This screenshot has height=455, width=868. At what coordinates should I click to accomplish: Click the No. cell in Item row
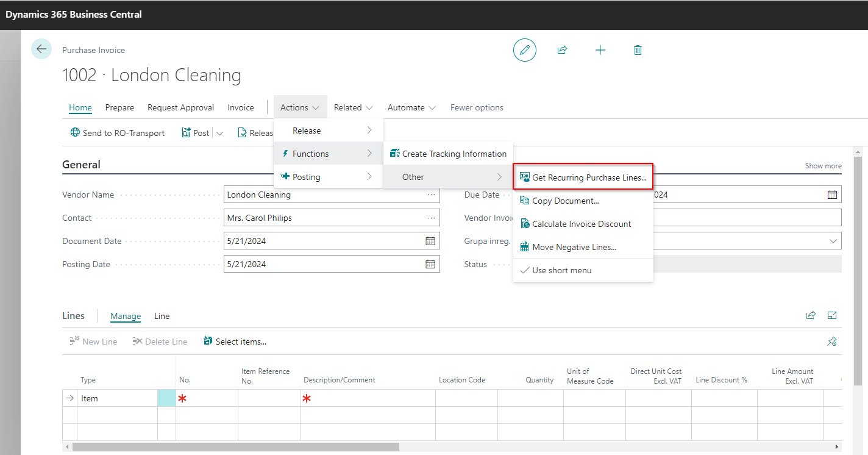coord(207,398)
